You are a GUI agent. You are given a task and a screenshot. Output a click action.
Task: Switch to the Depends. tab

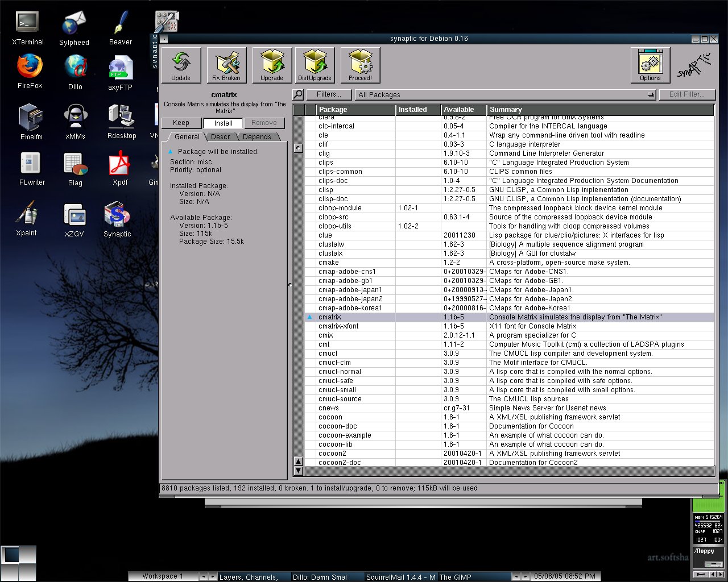coord(258,137)
